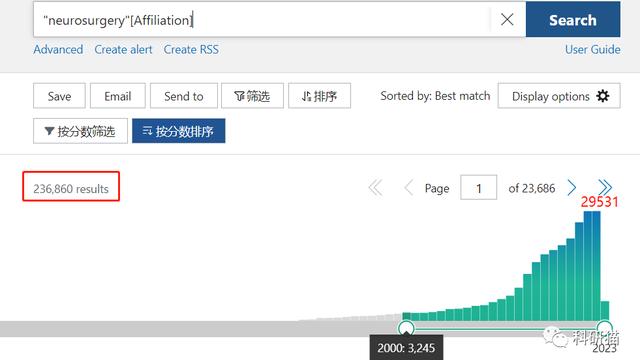This screenshot has height=360, width=640.
Task: Open the 排序 sort button
Action: point(319,96)
